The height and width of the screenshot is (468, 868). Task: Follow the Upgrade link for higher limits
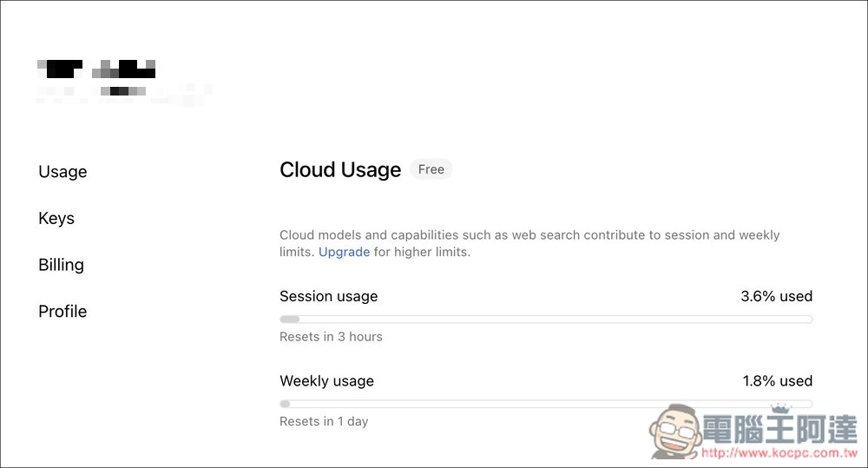tap(344, 252)
